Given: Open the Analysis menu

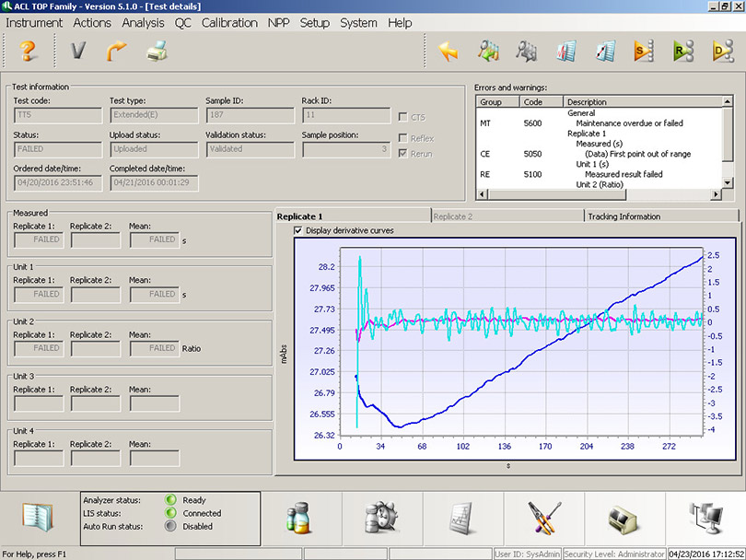Looking at the screenshot, I should coord(143,23).
